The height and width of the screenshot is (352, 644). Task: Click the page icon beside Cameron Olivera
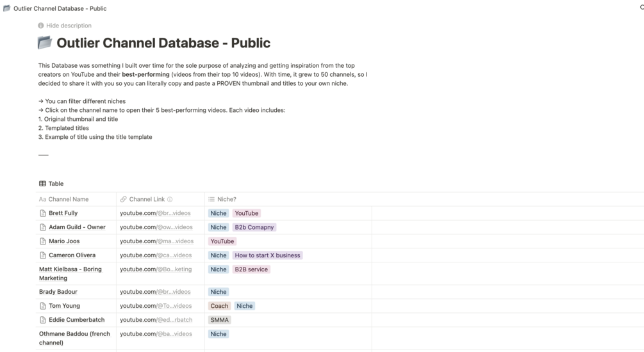43,255
